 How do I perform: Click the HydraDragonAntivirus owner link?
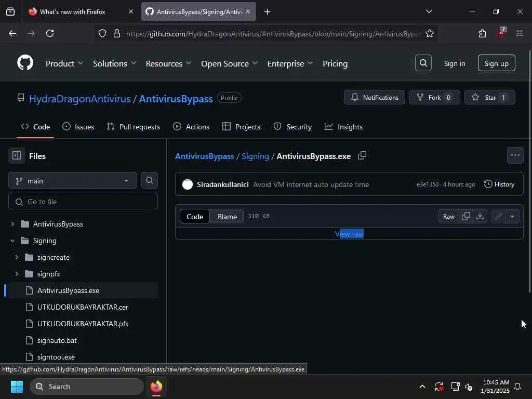(79, 99)
